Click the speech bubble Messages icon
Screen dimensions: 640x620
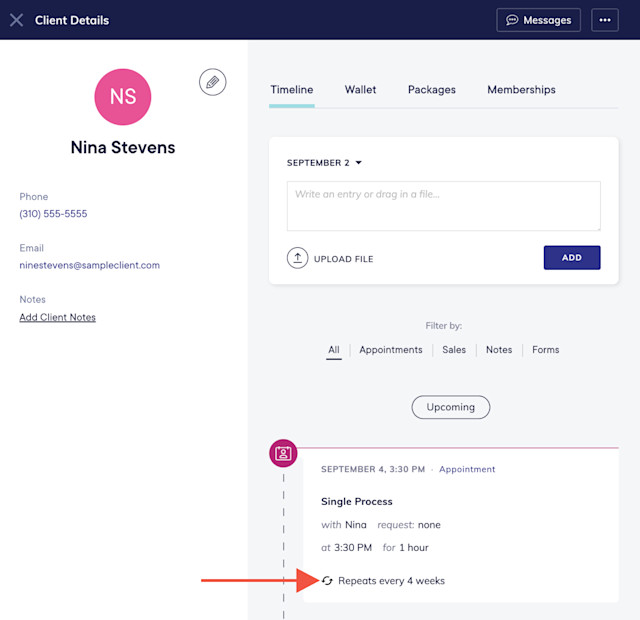coord(512,20)
